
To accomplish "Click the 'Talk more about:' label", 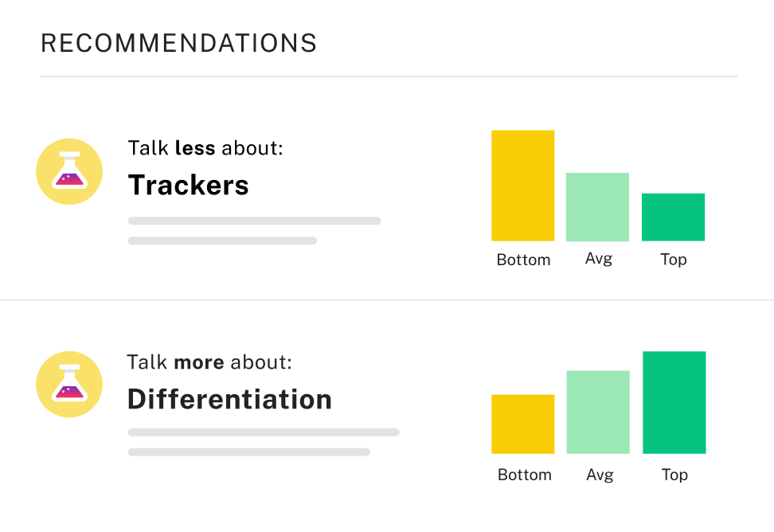I will (x=209, y=362).
